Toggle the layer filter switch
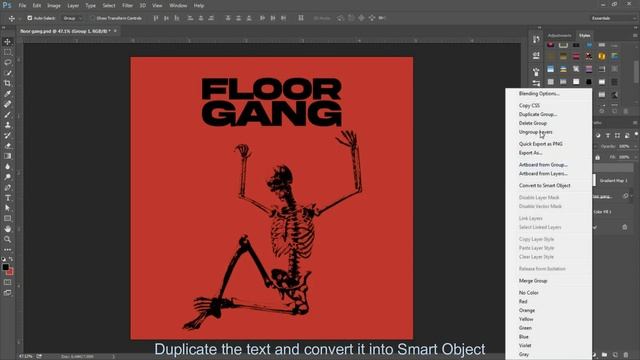The width and height of the screenshot is (640, 360). (x=636, y=134)
